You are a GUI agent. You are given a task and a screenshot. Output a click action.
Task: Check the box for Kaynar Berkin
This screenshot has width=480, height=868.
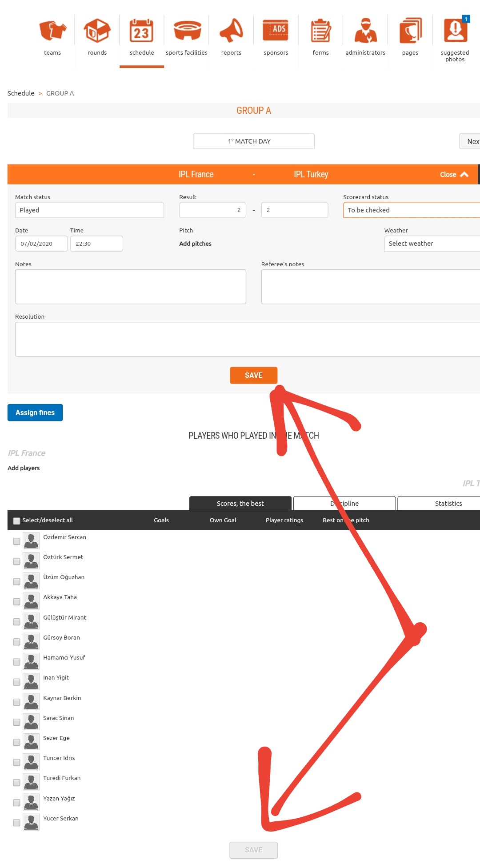tap(16, 702)
